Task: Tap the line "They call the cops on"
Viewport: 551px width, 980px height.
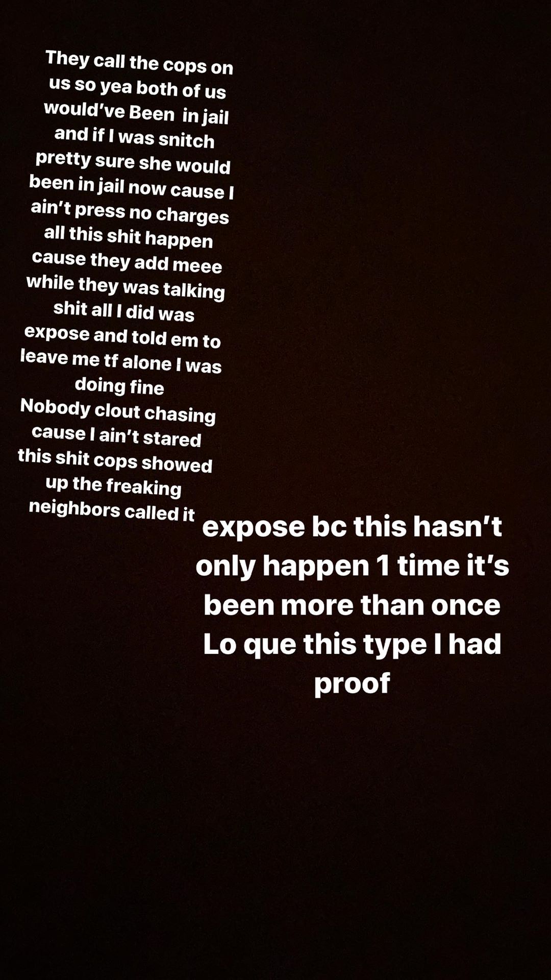Action: click(x=139, y=63)
